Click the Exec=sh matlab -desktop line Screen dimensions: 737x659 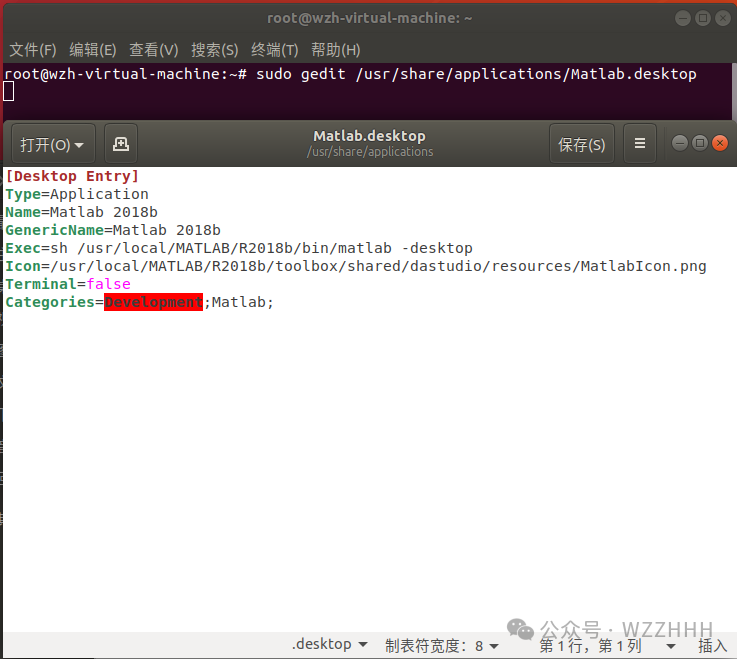pos(239,248)
